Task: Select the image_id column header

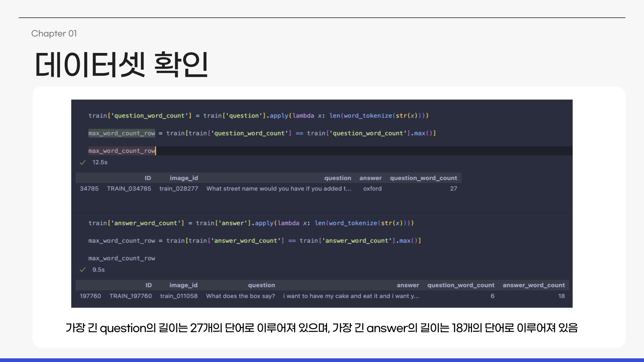Action: (184, 178)
